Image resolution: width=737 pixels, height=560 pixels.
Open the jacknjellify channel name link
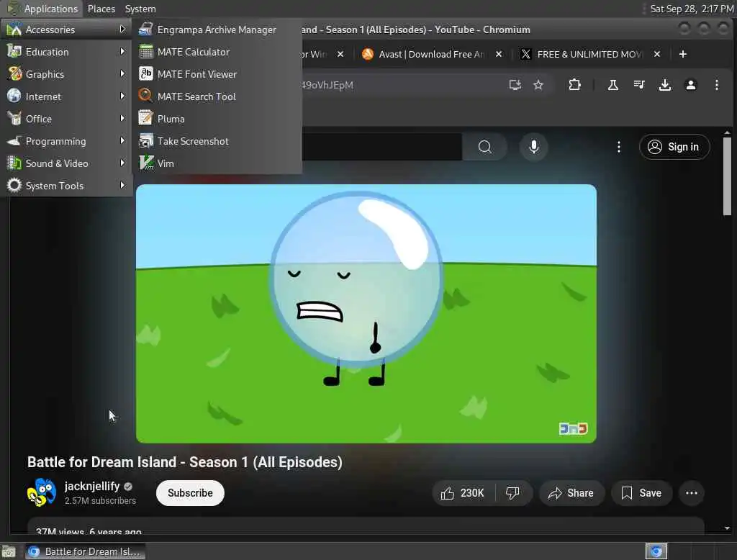92,486
